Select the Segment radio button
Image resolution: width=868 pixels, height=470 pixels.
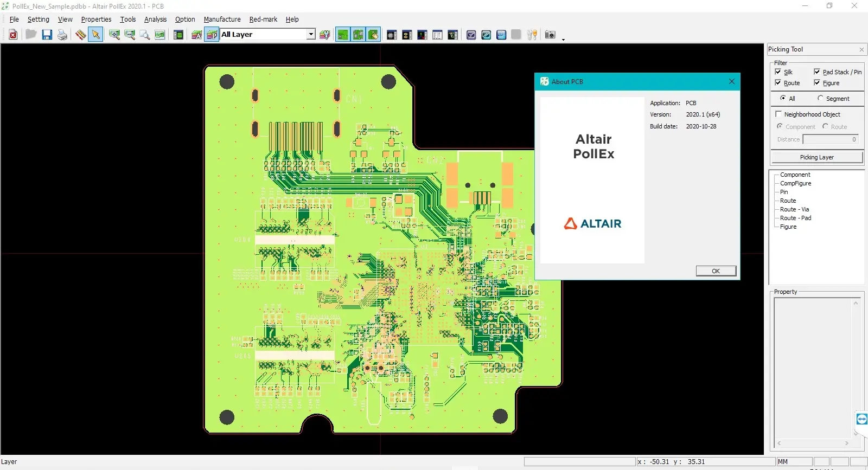[820, 98]
